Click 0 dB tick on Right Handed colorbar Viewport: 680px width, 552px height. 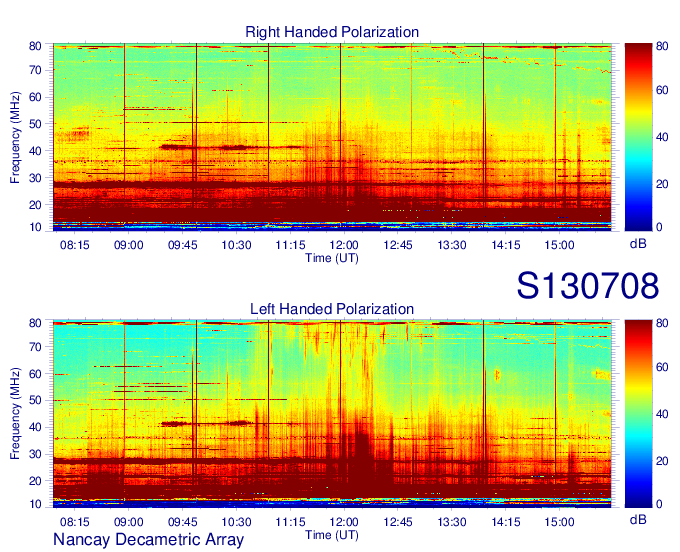pyautogui.click(x=659, y=227)
